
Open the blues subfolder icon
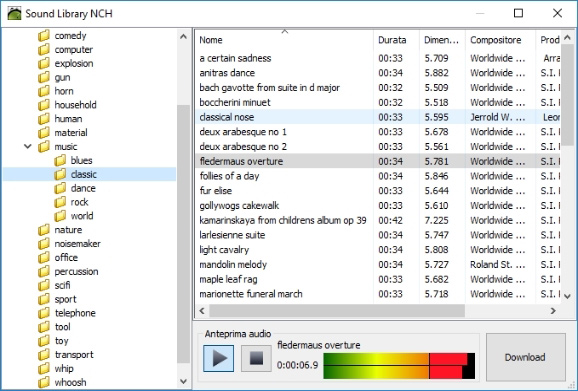(x=60, y=161)
